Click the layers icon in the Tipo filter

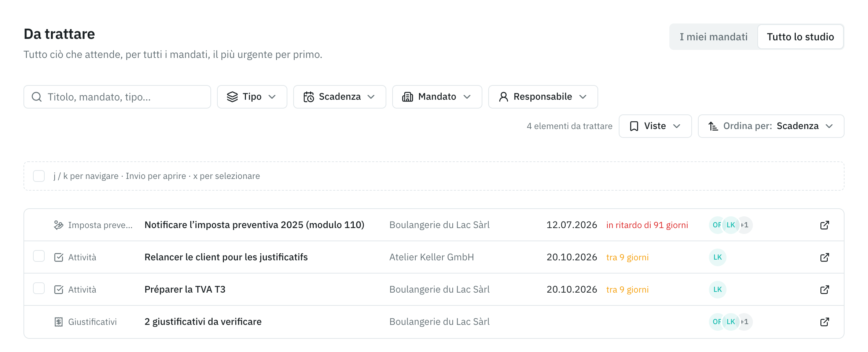tap(232, 97)
